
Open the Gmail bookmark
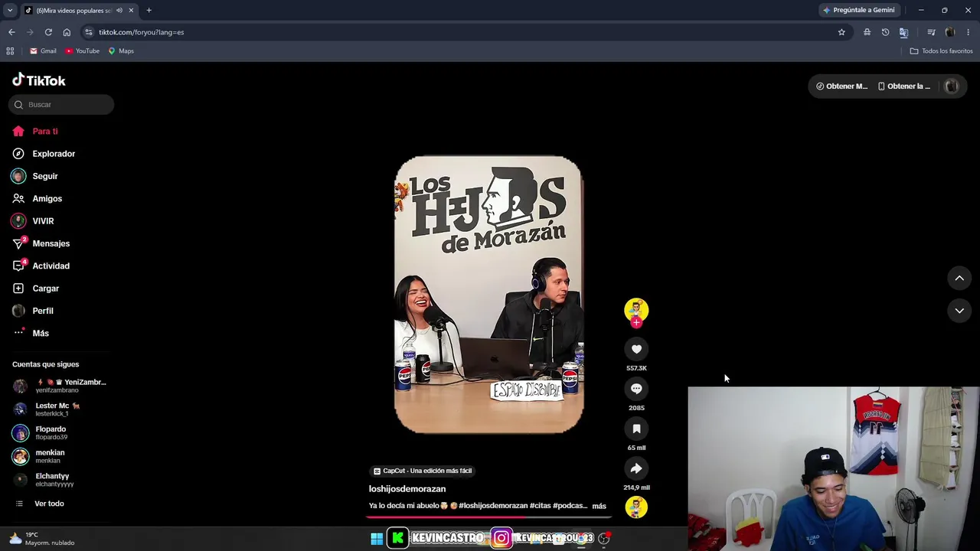(43, 51)
